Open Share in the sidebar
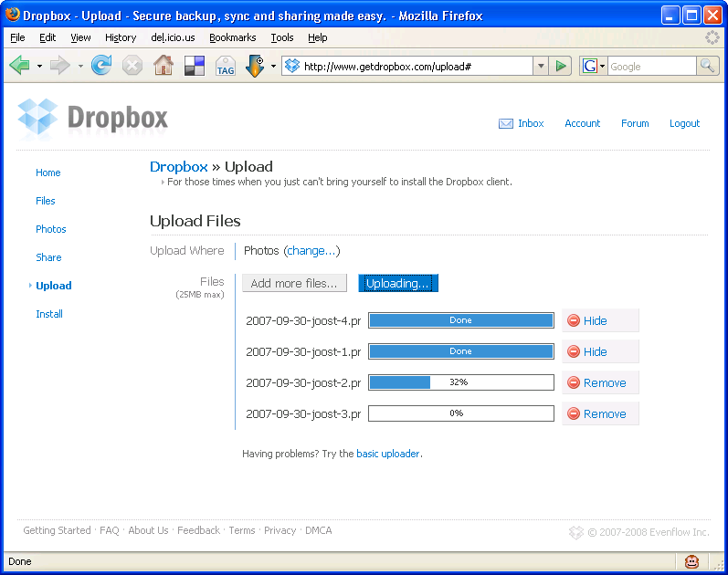 [x=48, y=257]
